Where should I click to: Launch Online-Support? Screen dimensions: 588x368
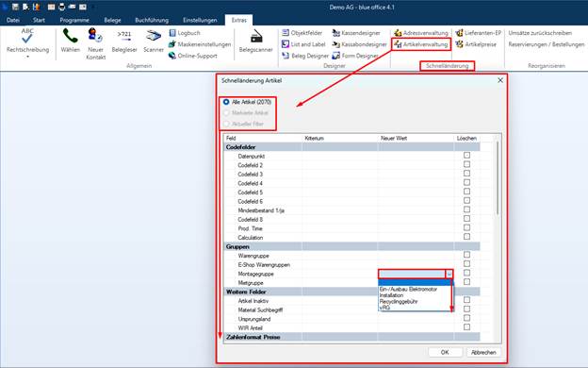click(193, 56)
